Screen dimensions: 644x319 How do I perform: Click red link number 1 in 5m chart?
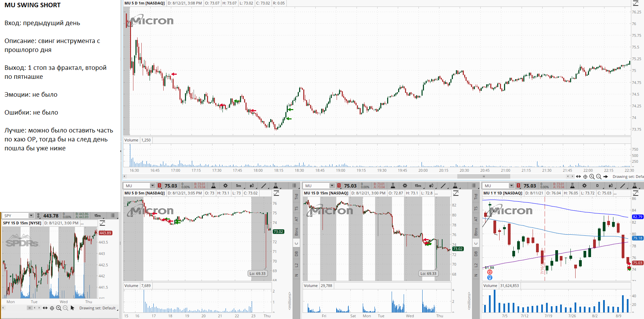160,186
